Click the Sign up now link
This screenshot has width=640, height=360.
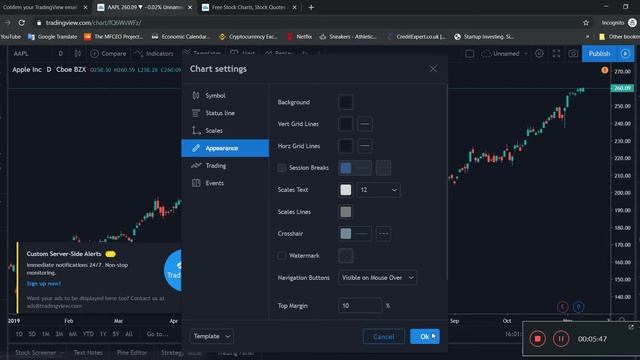[x=44, y=283]
